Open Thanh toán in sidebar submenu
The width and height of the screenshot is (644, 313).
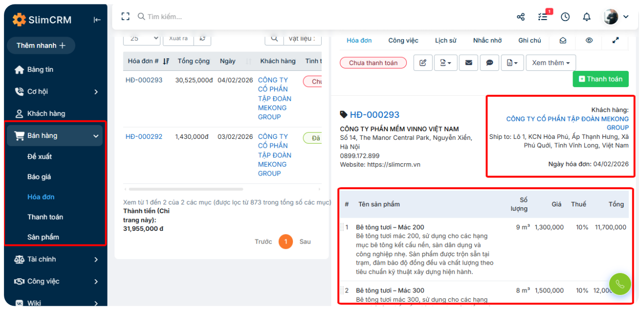coord(45,217)
